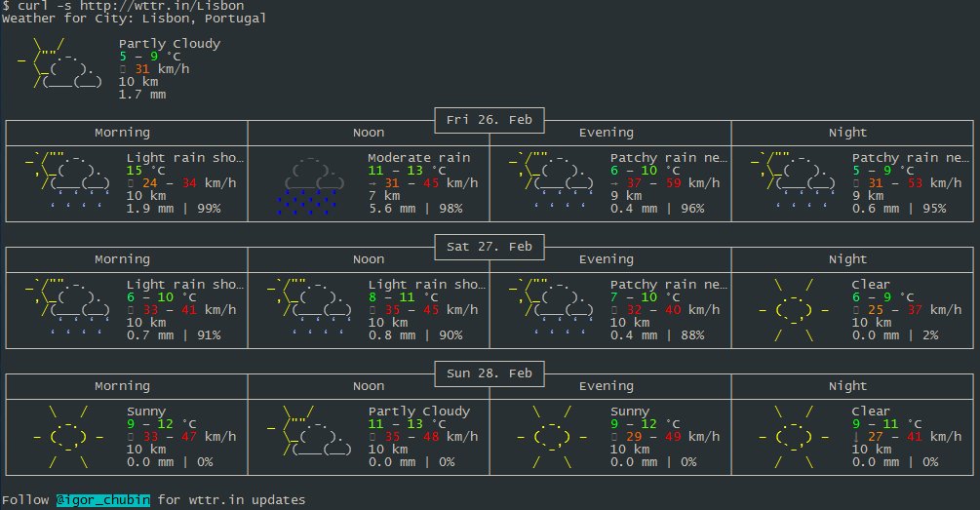Click the Sat Night clear sun icon
Viewport: 980px width, 510px height.
[794, 310]
